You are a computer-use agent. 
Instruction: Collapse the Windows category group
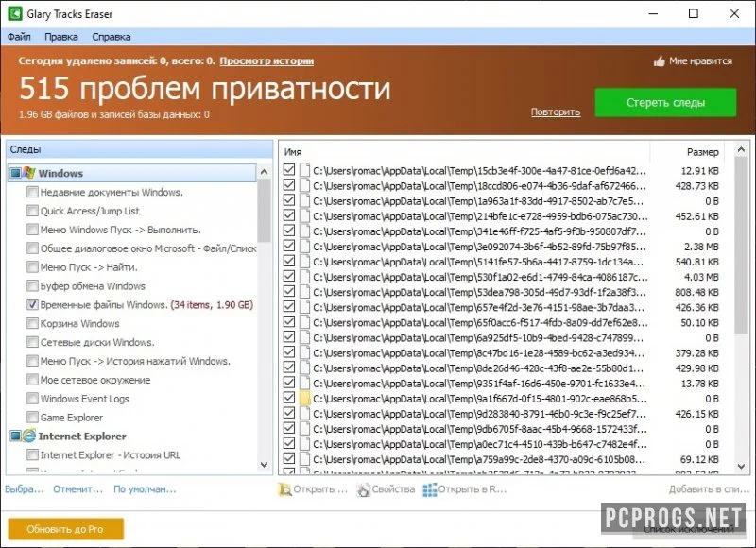coord(15,173)
